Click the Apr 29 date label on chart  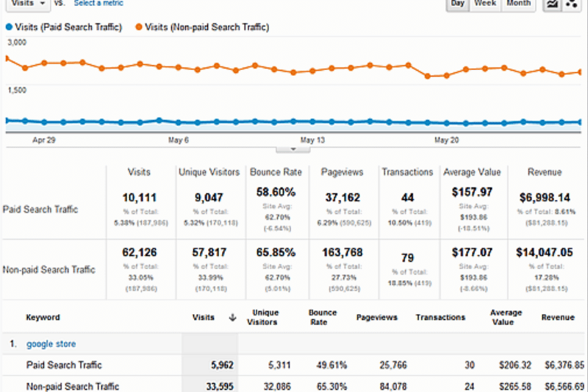[44, 140]
